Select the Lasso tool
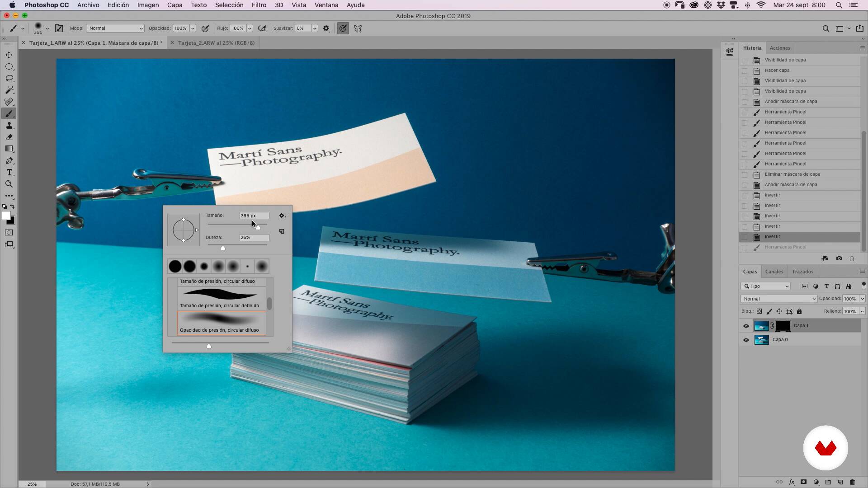 click(x=9, y=78)
